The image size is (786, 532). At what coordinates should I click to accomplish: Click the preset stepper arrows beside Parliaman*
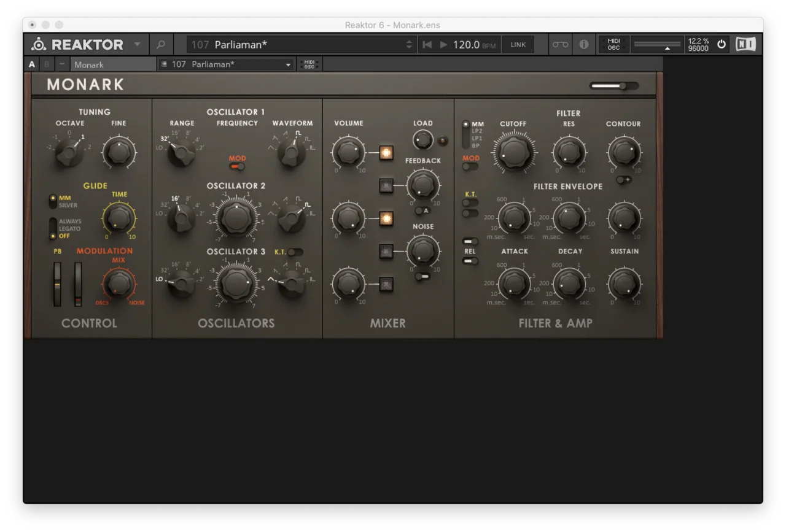(x=409, y=45)
